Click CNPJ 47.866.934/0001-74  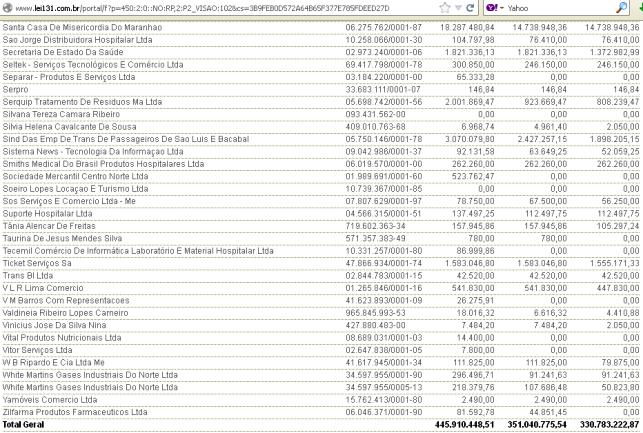pos(383,263)
